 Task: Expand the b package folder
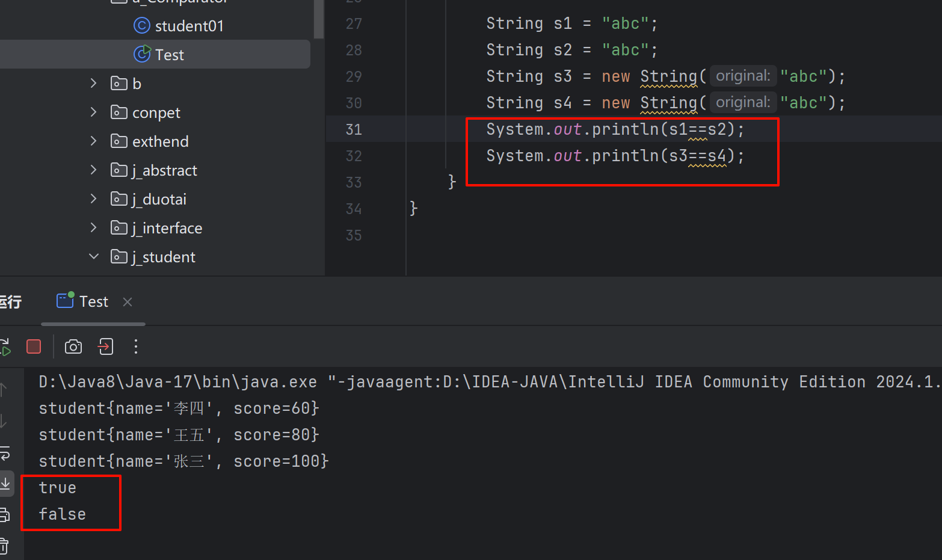point(93,84)
